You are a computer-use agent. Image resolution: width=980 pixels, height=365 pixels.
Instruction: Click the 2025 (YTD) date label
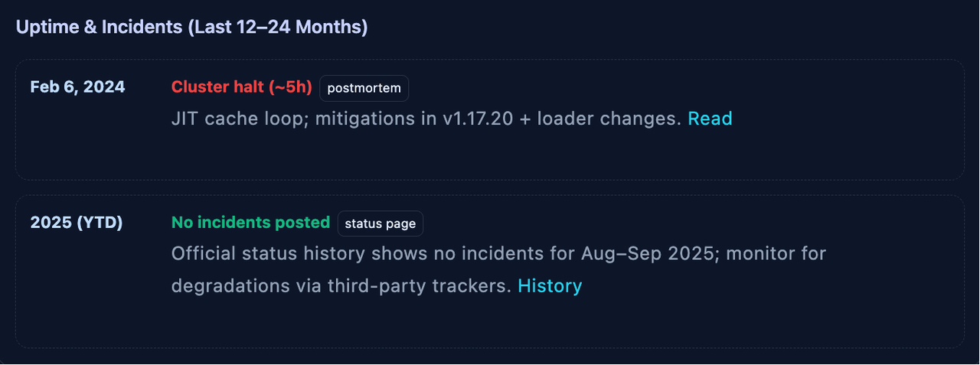click(x=77, y=223)
